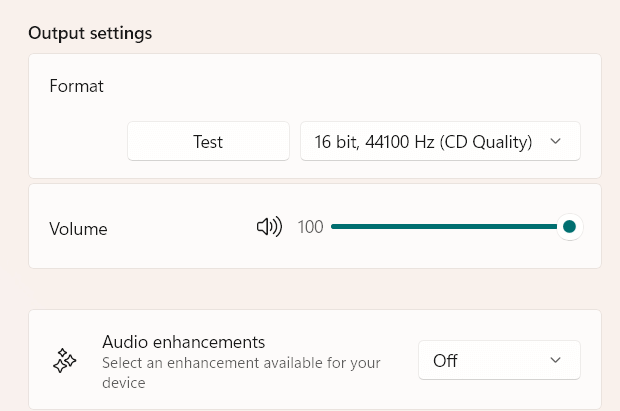Click the 'Off' text in the enhancements box
The image size is (620, 411).
point(445,361)
